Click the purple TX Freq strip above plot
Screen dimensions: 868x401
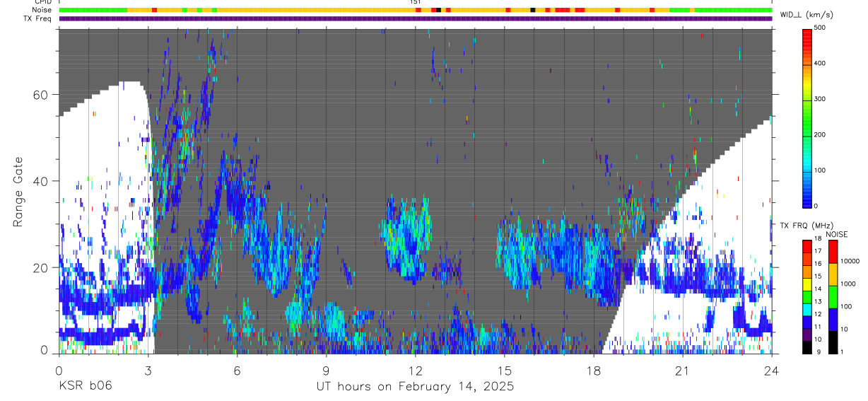pyautogui.click(x=415, y=18)
